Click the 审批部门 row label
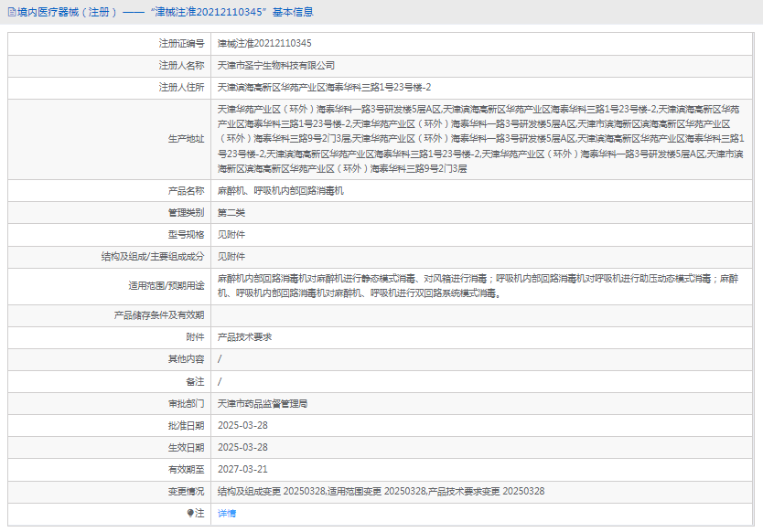The image size is (763, 532). pos(186,404)
